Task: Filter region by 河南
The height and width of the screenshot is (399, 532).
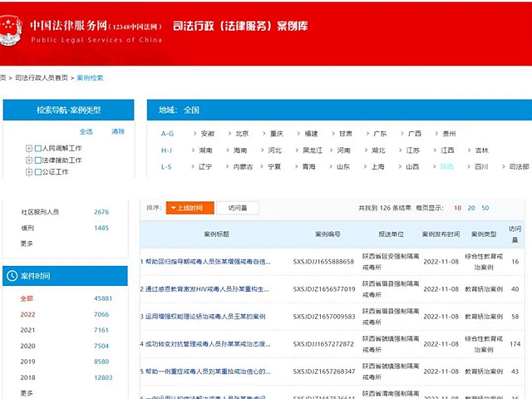Action: (x=343, y=150)
